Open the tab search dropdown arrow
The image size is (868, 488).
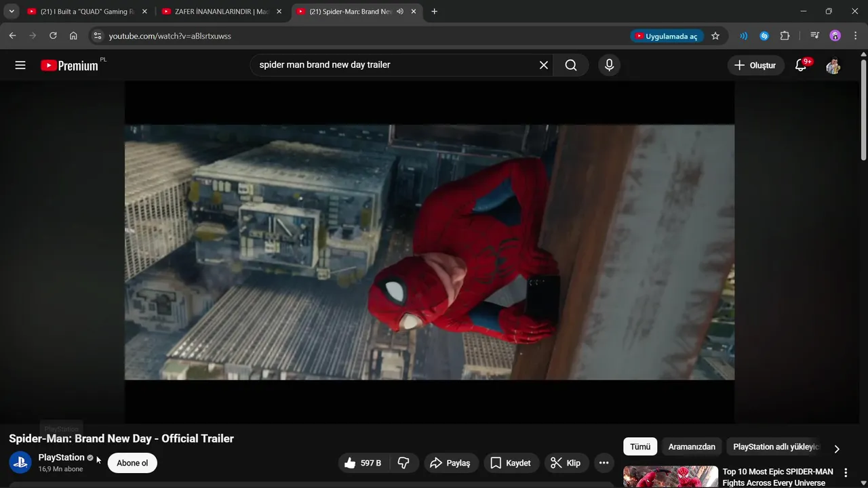pyautogui.click(x=12, y=12)
